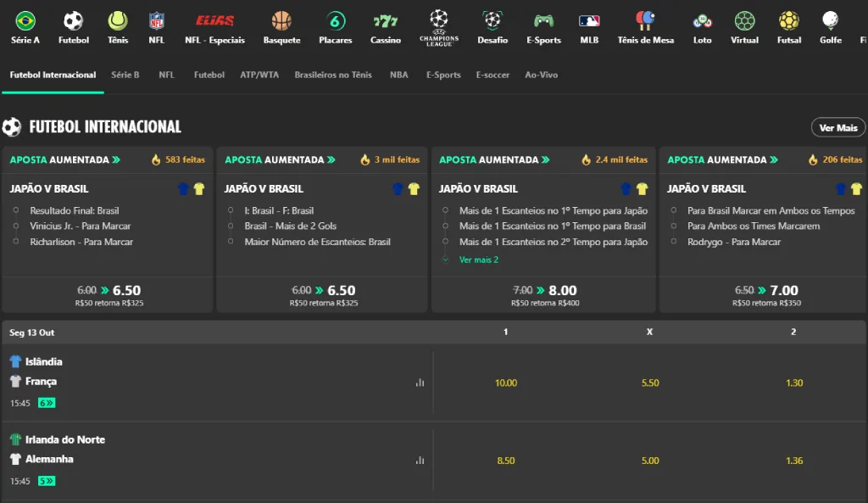Screen dimensions: 868x503
Task: Go to Basquete basketball icon
Action: tap(281, 21)
